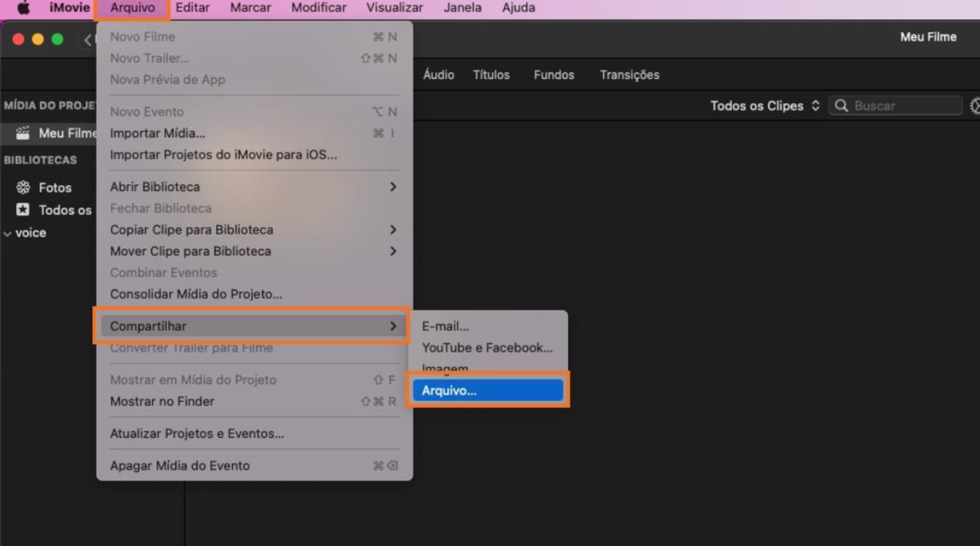Collapse the voice library disclosure arrow
Viewport: 980px width, 546px height.
(8, 234)
